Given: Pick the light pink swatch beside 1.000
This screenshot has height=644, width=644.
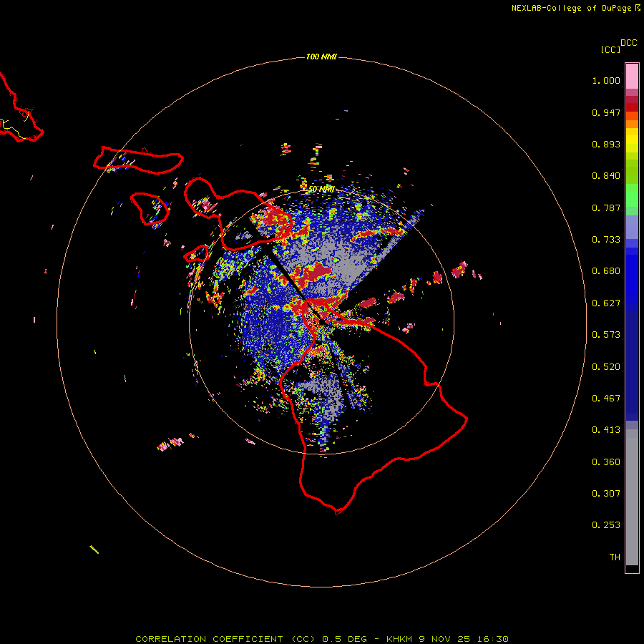Looking at the screenshot, I should (x=632, y=77).
